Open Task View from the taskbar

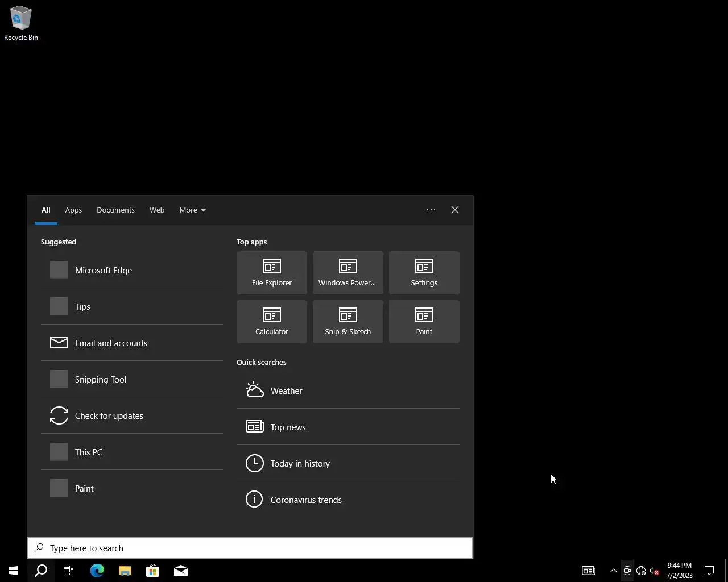68,571
